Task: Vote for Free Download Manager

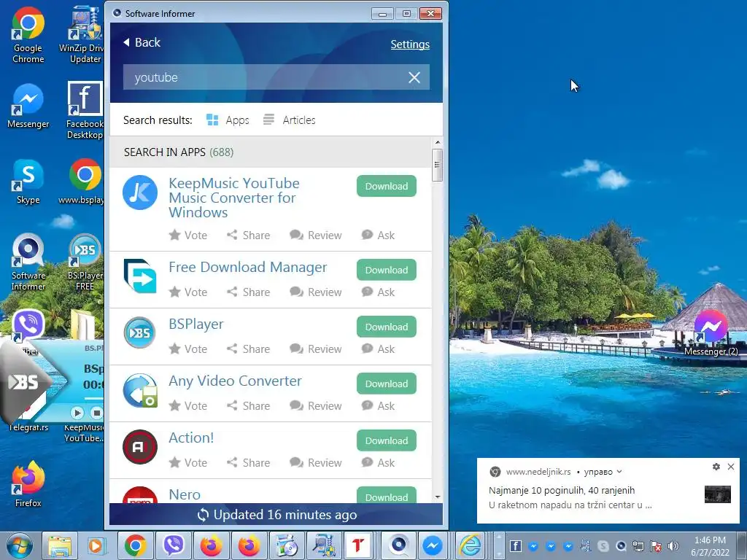Action: (x=188, y=292)
